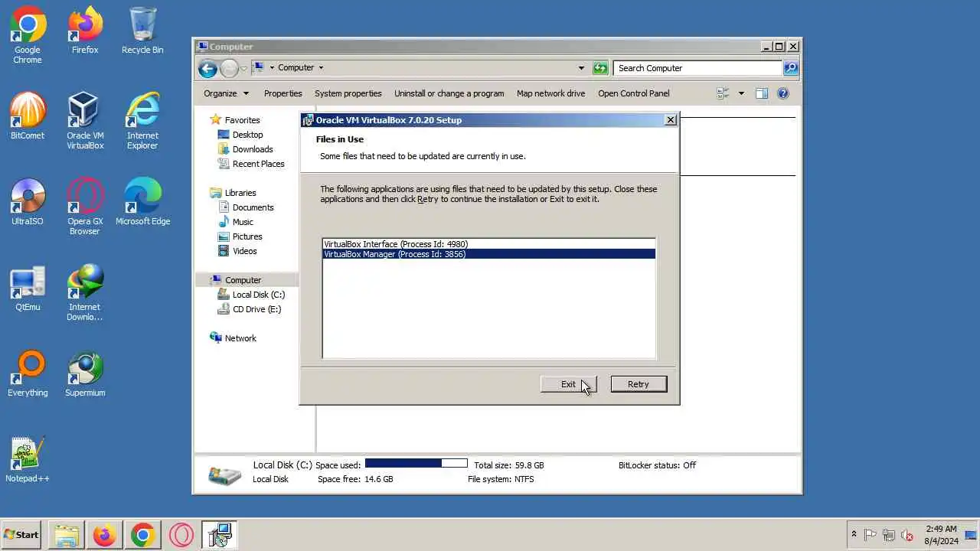Select BitComet desktop shortcut
This screenshot has width=980, height=551.
point(28,116)
